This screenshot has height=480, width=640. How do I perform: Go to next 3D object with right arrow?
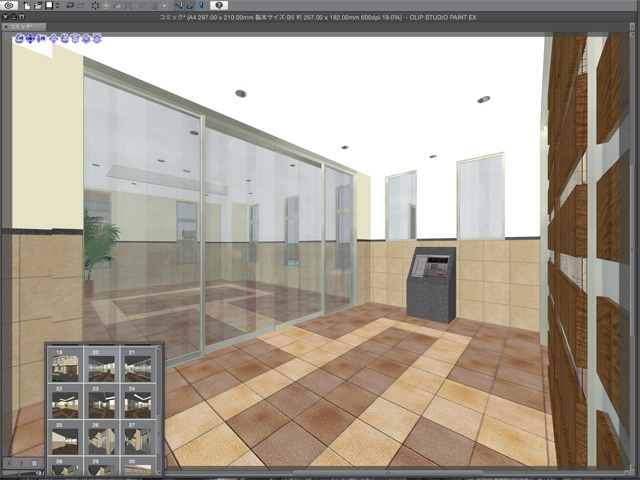(x=22, y=463)
